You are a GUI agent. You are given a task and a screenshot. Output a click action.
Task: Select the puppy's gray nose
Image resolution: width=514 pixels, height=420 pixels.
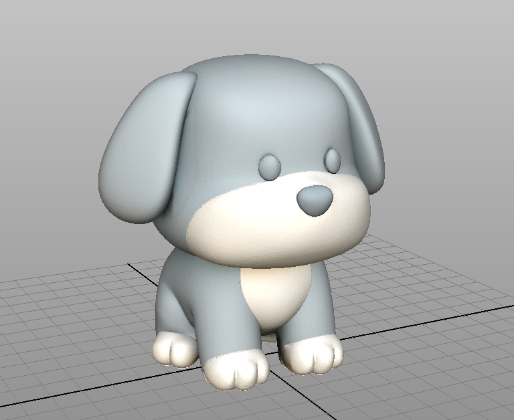point(315,201)
